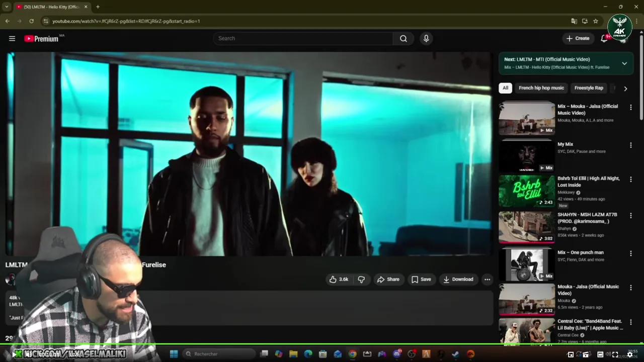Dislike the video with thumbs down

[361, 280]
